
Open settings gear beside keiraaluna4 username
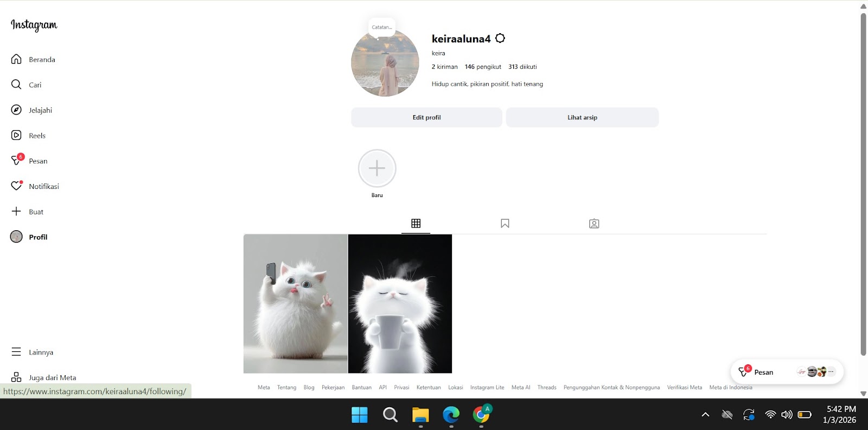click(x=500, y=39)
